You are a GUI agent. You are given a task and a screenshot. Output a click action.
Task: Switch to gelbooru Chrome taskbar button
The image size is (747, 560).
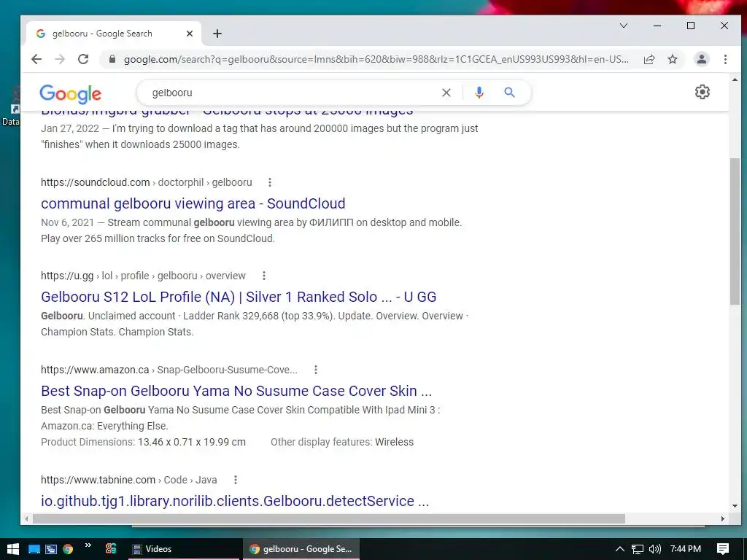[x=301, y=549]
